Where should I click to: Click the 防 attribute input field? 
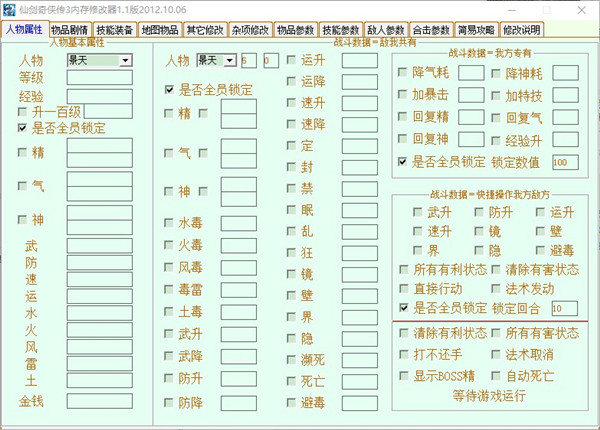click(99, 262)
